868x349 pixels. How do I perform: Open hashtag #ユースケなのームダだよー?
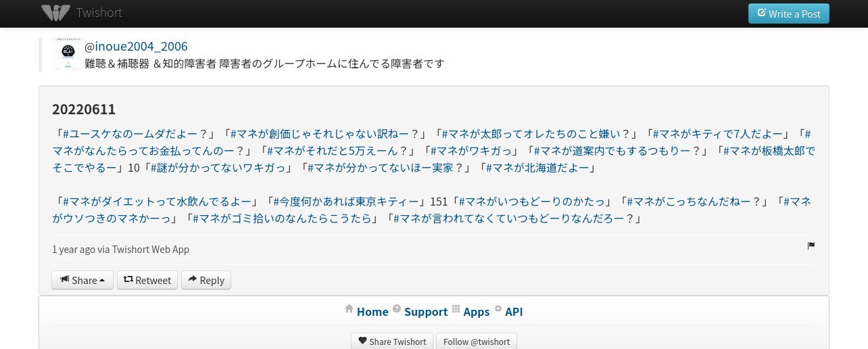(130, 134)
